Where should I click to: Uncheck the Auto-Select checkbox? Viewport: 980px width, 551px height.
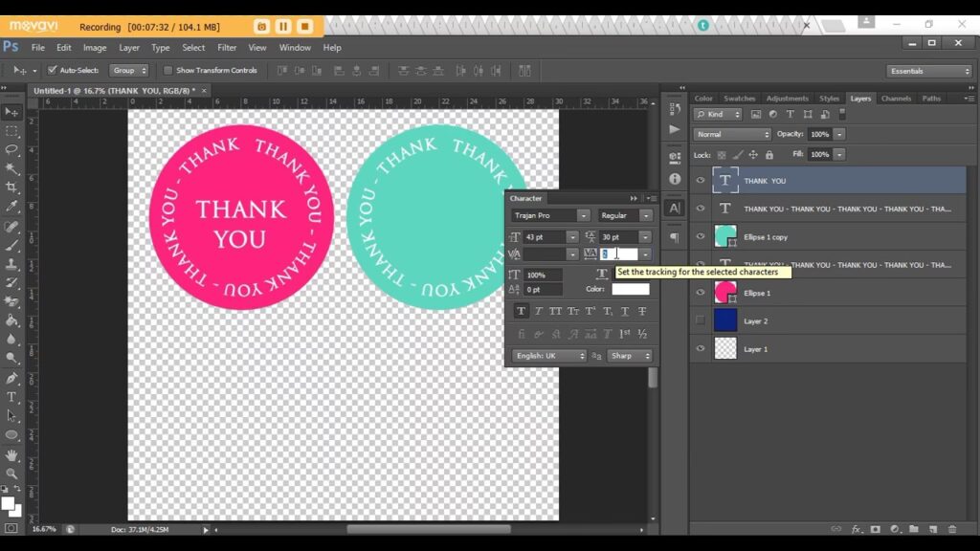tap(53, 71)
